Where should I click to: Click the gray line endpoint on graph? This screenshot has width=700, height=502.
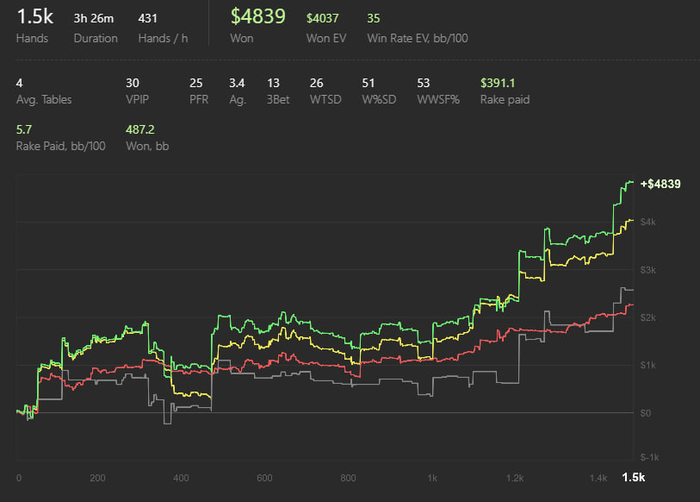point(633,290)
